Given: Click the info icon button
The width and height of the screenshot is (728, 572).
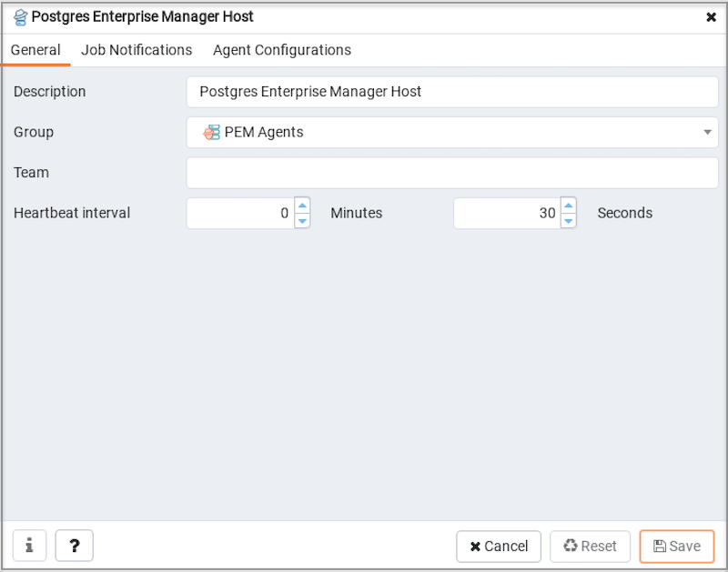Looking at the screenshot, I should (x=29, y=546).
